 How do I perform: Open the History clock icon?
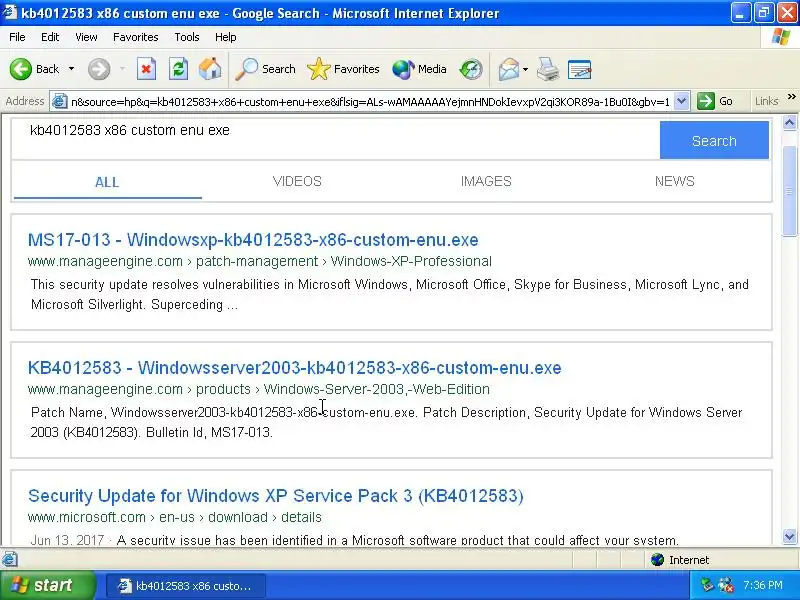(470, 69)
